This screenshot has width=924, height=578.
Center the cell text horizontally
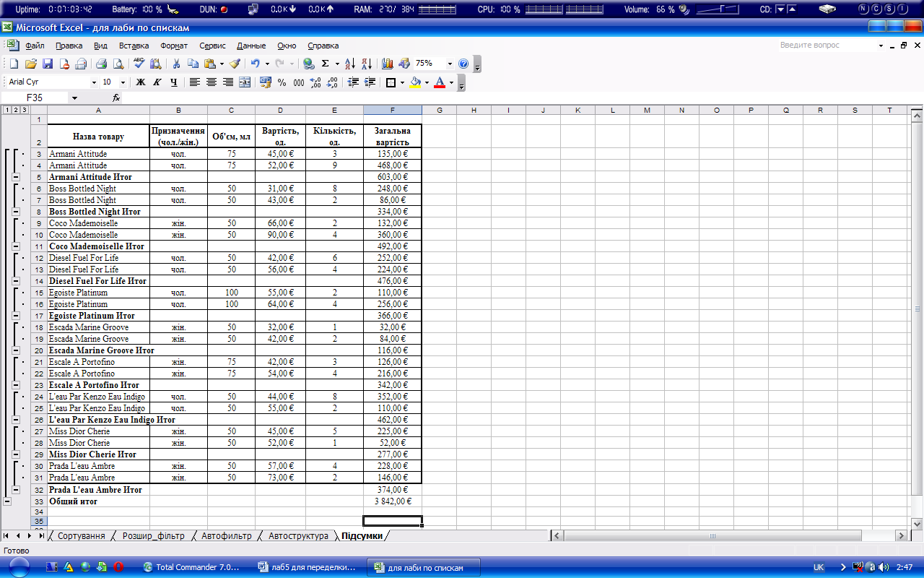[x=212, y=82]
